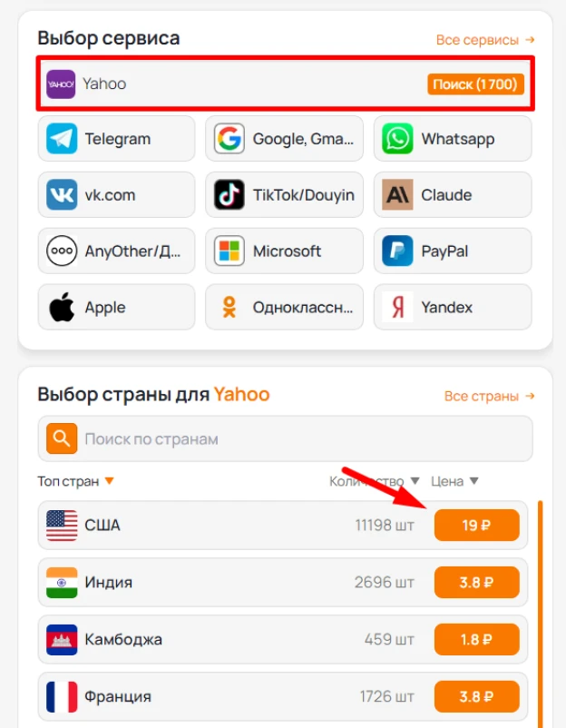Screen dimensions: 566x728
Task: Select the Telegram service icon
Action: tap(62, 138)
